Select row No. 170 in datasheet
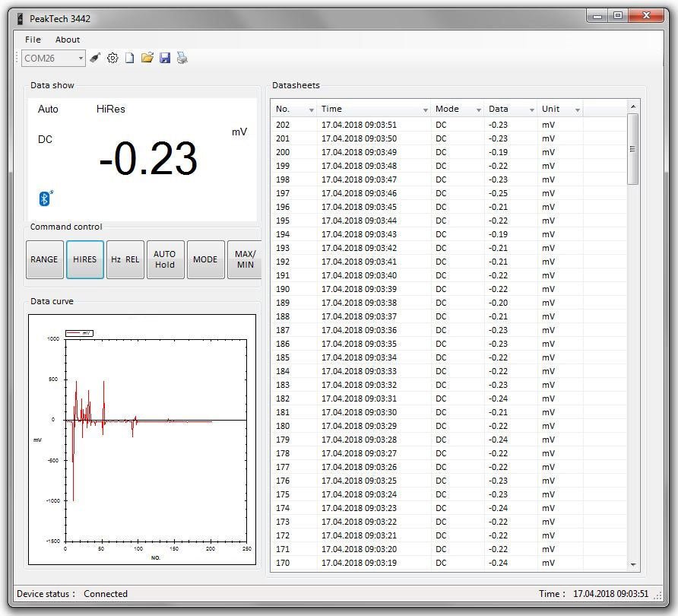The width and height of the screenshot is (678, 616). click(448, 563)
